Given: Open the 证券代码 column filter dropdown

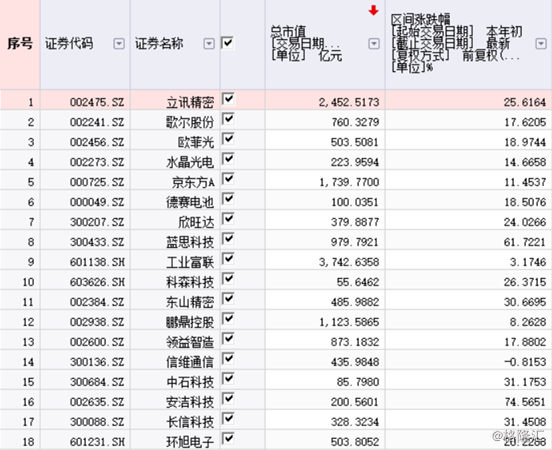Looking at the screenshot, I should 119,44.
